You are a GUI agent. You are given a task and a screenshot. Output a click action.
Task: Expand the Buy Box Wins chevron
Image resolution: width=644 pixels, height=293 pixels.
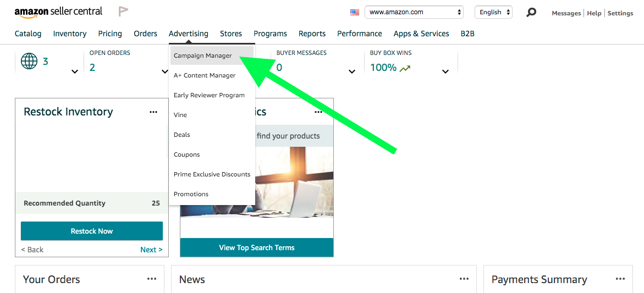[445, 71]
